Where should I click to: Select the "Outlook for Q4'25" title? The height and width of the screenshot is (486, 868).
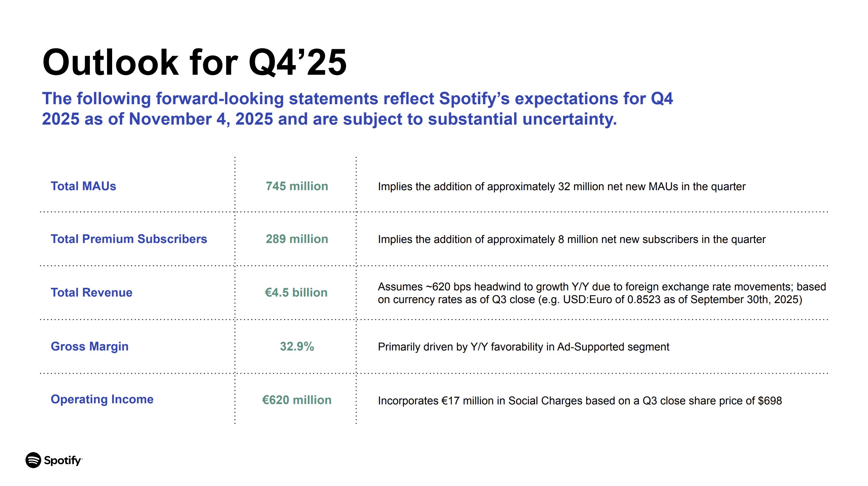[x=194, y=63]
